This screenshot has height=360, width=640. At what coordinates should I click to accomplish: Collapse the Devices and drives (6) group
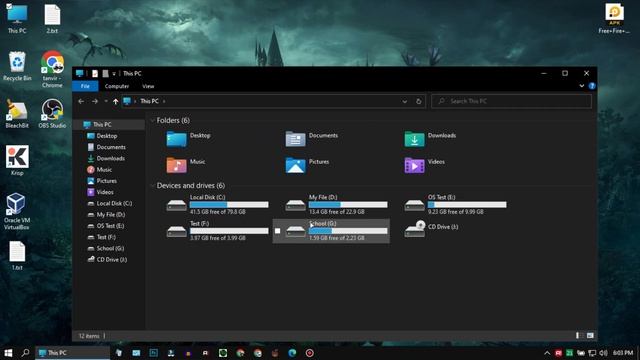click(153, 186)
